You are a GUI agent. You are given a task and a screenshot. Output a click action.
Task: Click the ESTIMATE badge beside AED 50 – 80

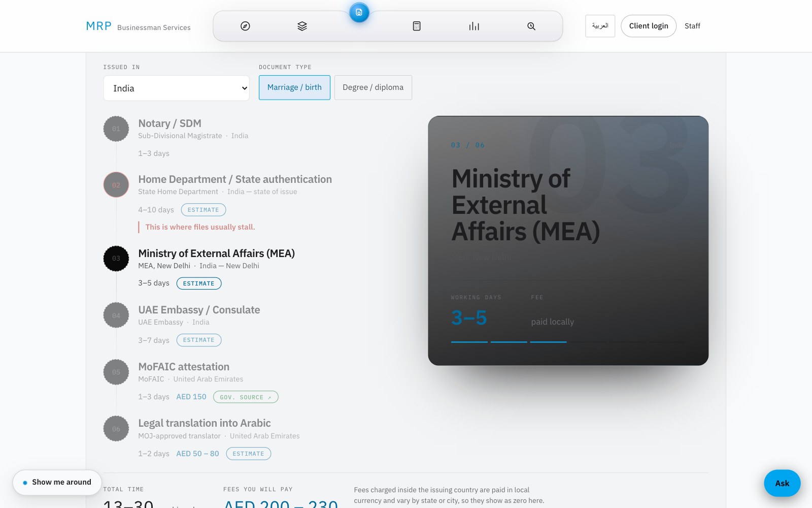pos(249,454)
